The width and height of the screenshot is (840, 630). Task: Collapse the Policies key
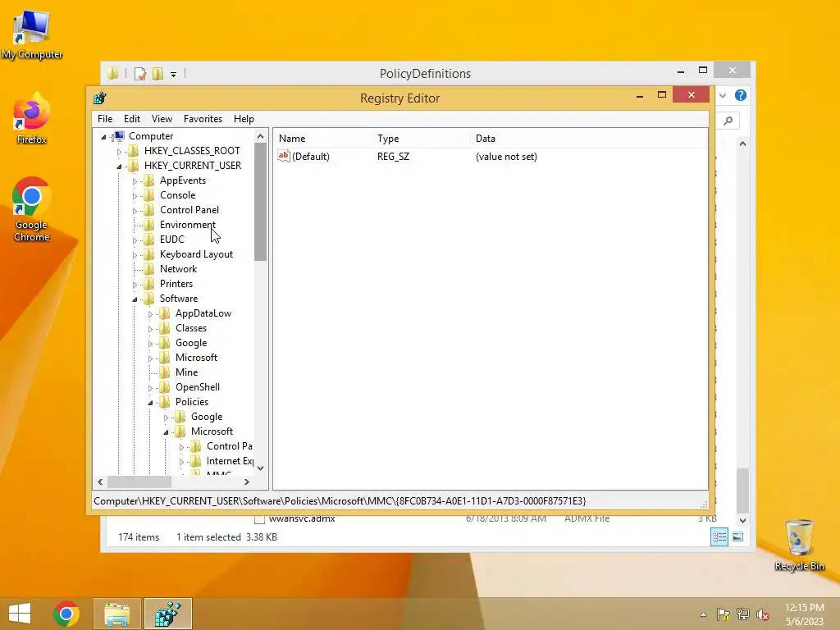tap(150, 403)
